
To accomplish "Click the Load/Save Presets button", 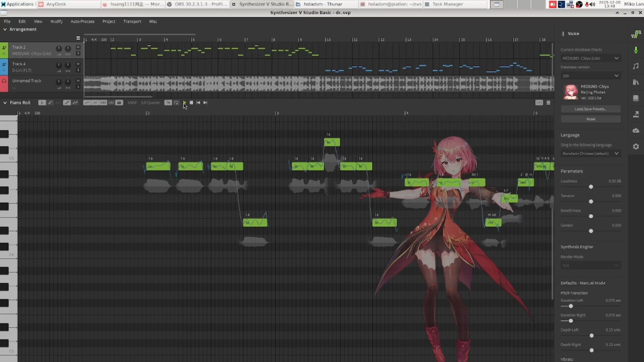I will (x=590, y=109).
